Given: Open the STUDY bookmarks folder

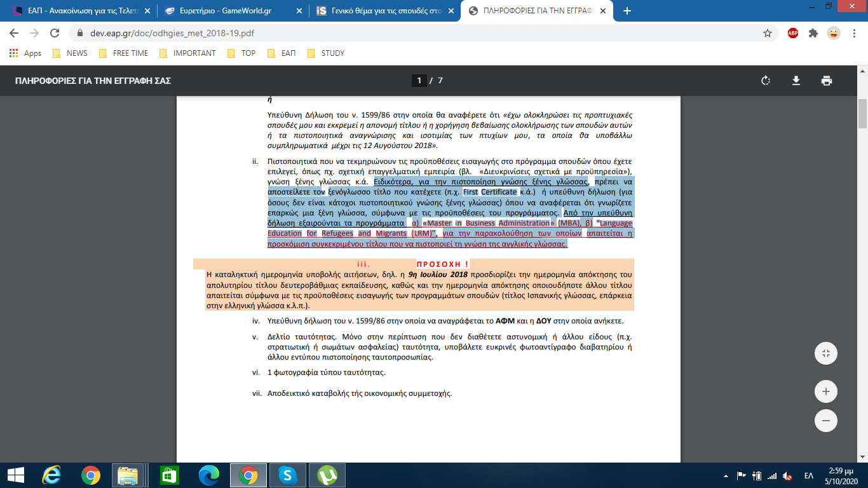Looking at the screenshot, I should click(326, 53).
